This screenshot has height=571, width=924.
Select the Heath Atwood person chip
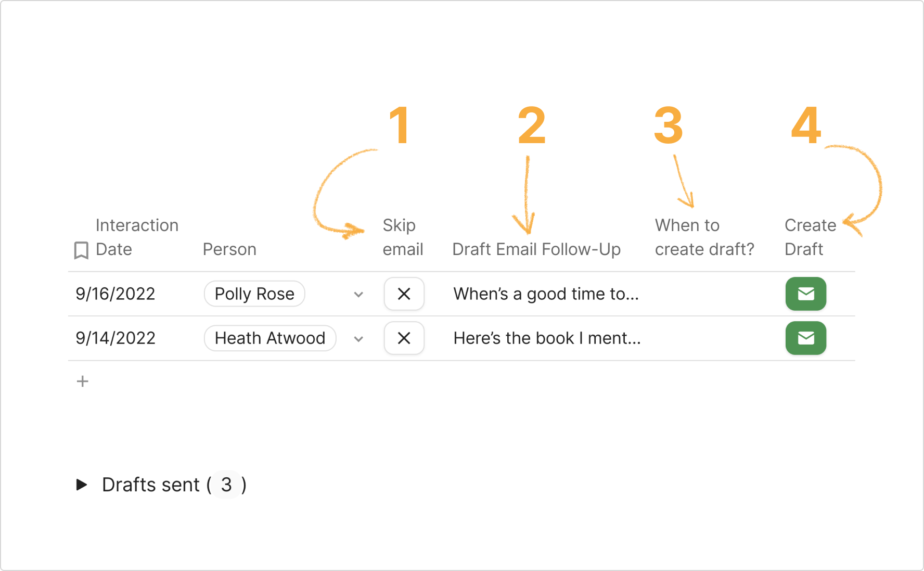(270, 338)
